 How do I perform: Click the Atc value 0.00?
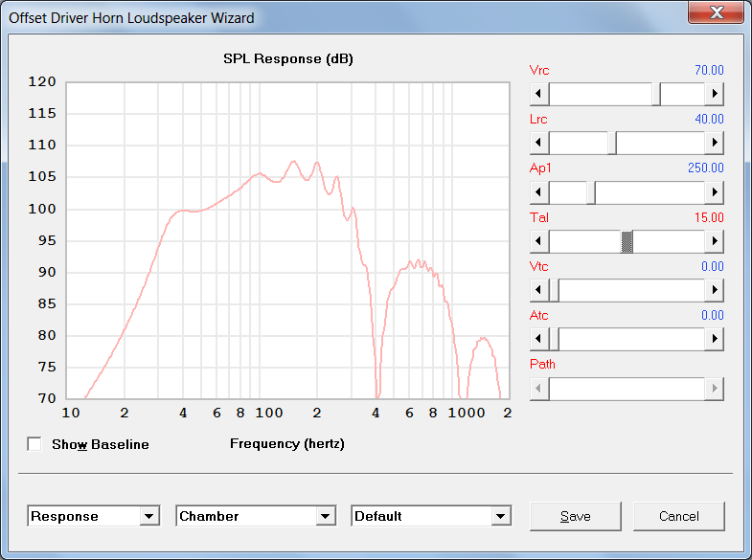[x=712, y=315]
